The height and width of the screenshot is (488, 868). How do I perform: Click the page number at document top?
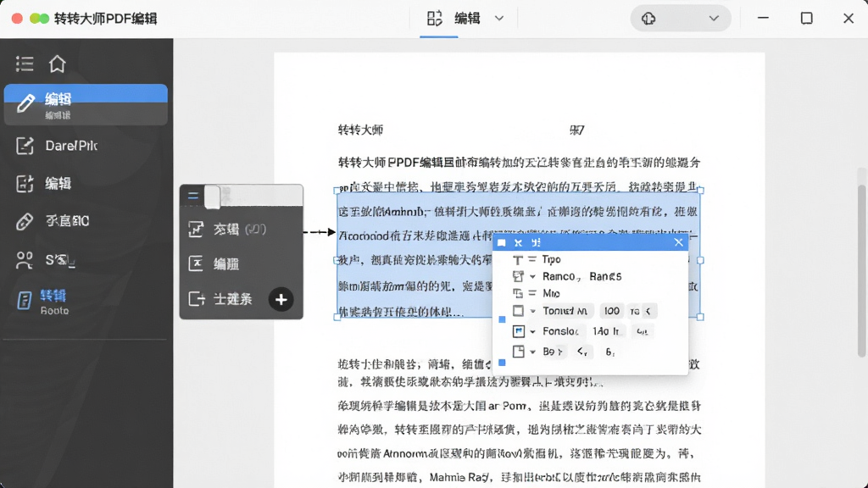point(576,130)
